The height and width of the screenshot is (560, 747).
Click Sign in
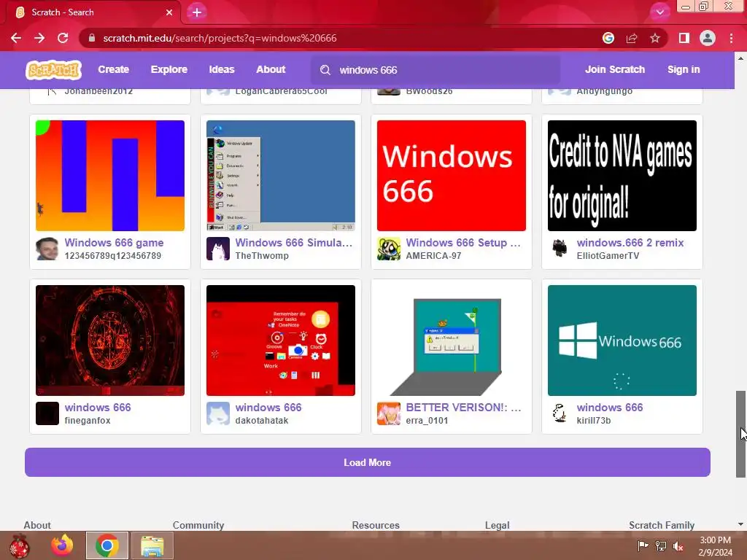[684, 69]
